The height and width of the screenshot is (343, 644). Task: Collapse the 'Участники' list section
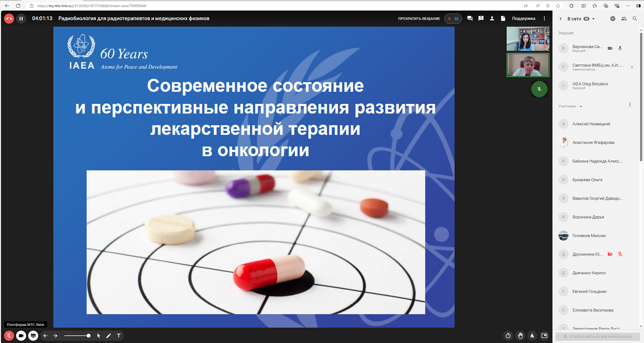[x=581, y=106]
